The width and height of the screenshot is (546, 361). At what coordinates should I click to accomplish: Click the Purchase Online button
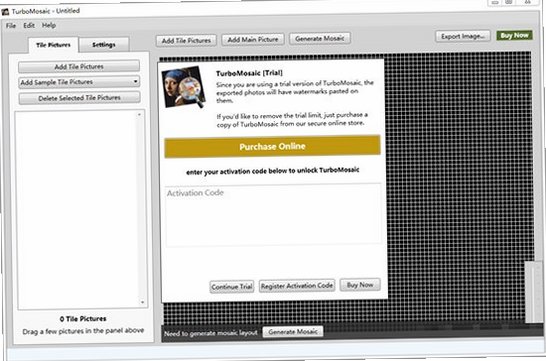[272, 147]
